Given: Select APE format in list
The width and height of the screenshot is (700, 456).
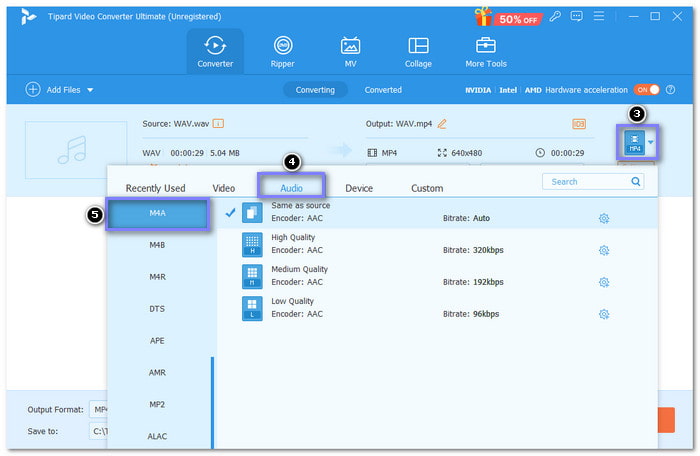Looking at the screenshot, I should pyautogui.click(x=157, y=340).
